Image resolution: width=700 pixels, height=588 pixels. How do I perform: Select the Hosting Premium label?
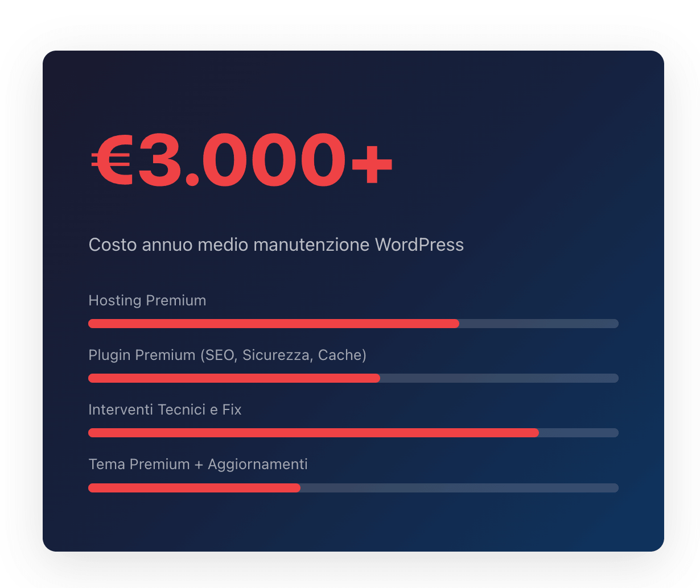pyautogui.click(x=147, y=300)
